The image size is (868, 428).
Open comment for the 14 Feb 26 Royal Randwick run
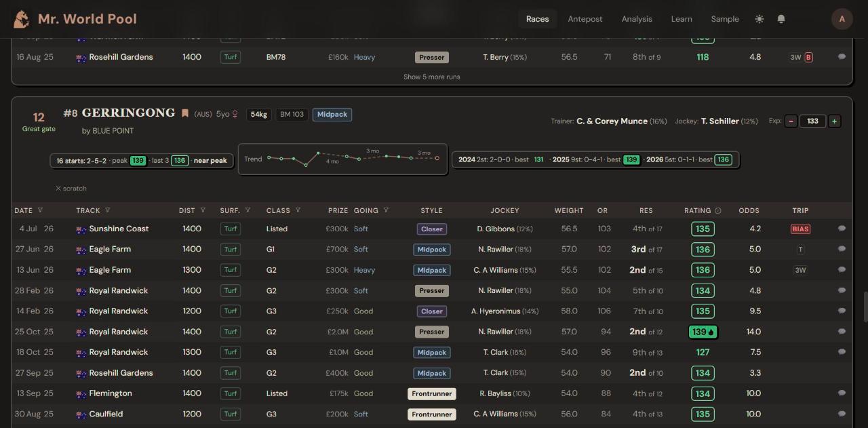point(842,311)
